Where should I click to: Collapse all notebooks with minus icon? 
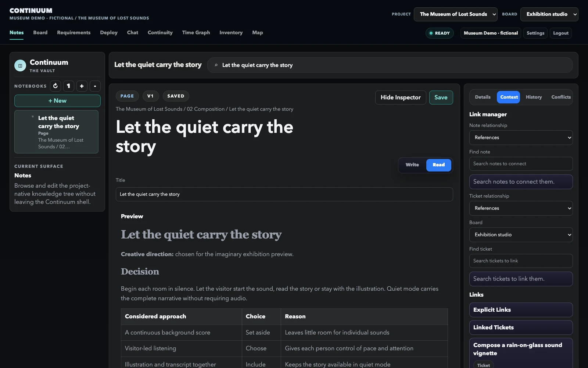coord(95,86)
